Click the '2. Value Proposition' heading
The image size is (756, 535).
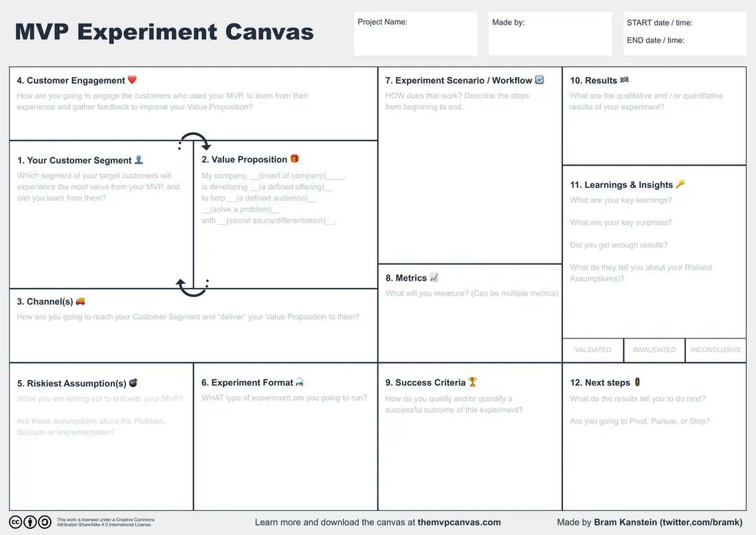click(x=245, y=160)
